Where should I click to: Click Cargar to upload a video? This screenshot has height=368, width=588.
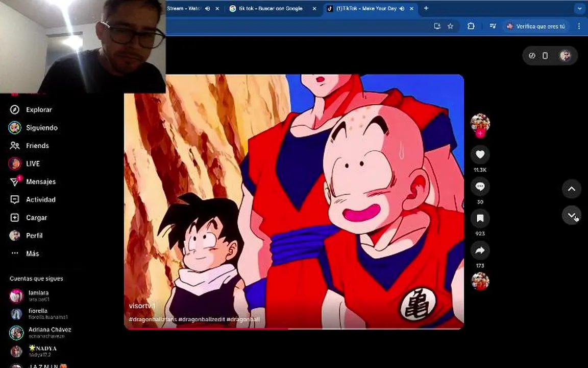(x=29, y=217)
